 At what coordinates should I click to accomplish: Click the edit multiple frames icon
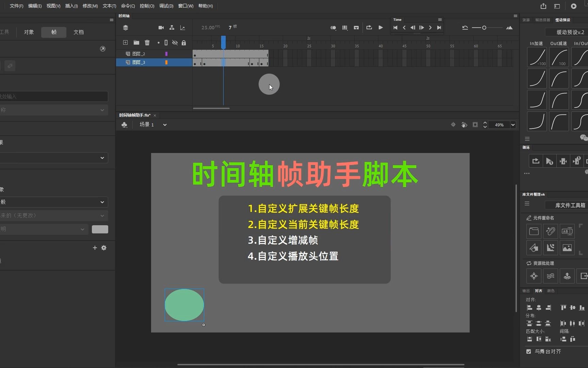pyautogui.click(x=345, y=28)
